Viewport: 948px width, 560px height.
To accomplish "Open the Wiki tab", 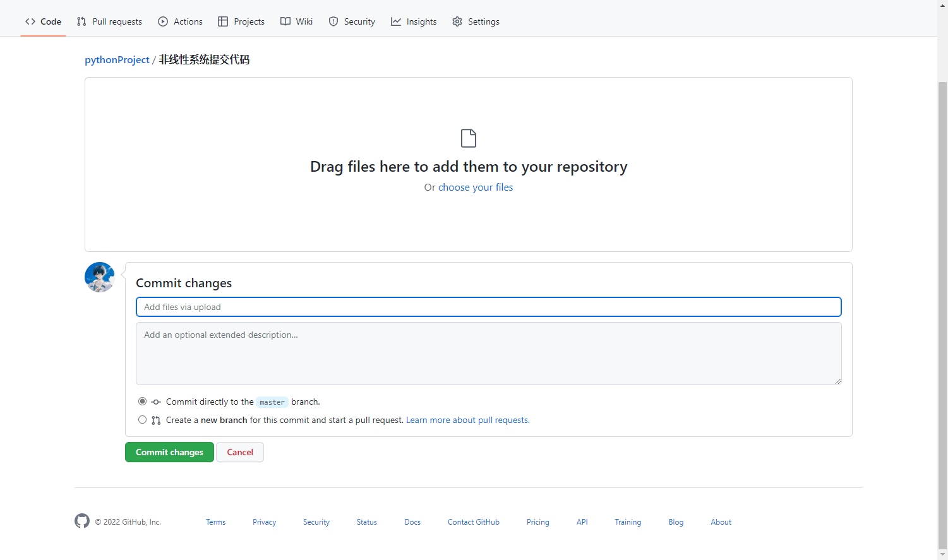I will click(296, 21).
